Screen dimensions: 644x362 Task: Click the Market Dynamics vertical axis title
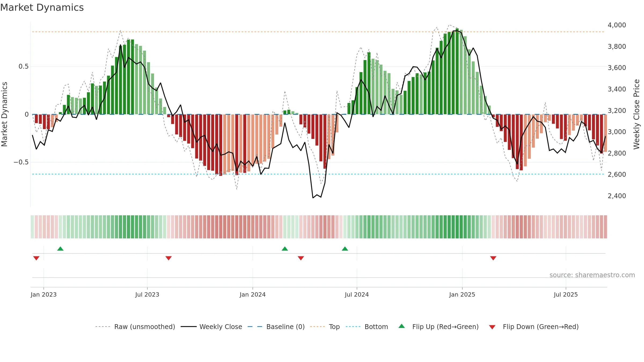click(4, 114)
